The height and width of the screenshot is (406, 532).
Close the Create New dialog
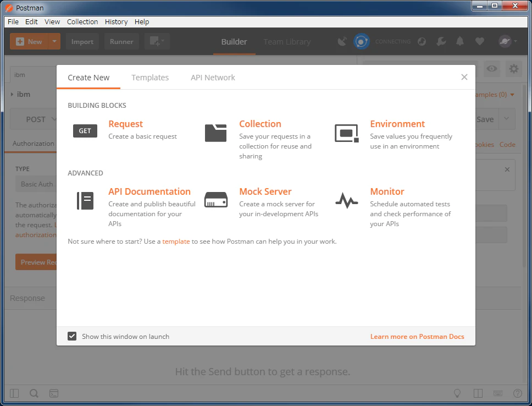click(x=464, y=77)
